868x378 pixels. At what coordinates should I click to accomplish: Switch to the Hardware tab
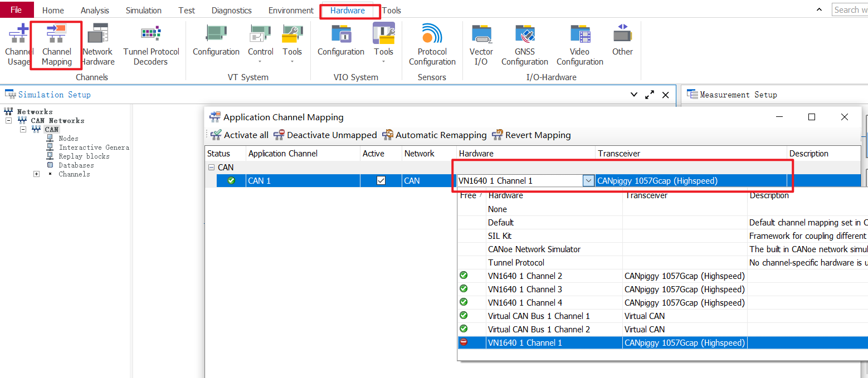pyautogui.click(x=348, y=10)
